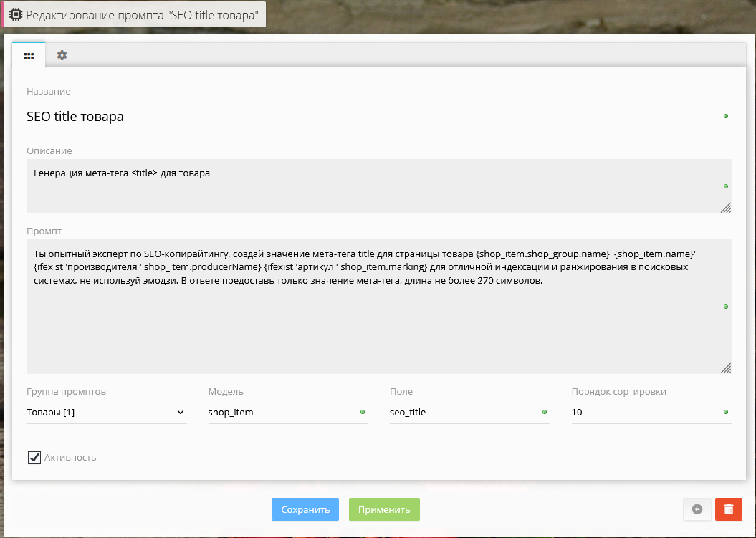Image resolution: width=756 pixels, height=538 pixels.
Task: Click green indicator in the Модель field
Action: pyautogui.click(x=363, y=412)
